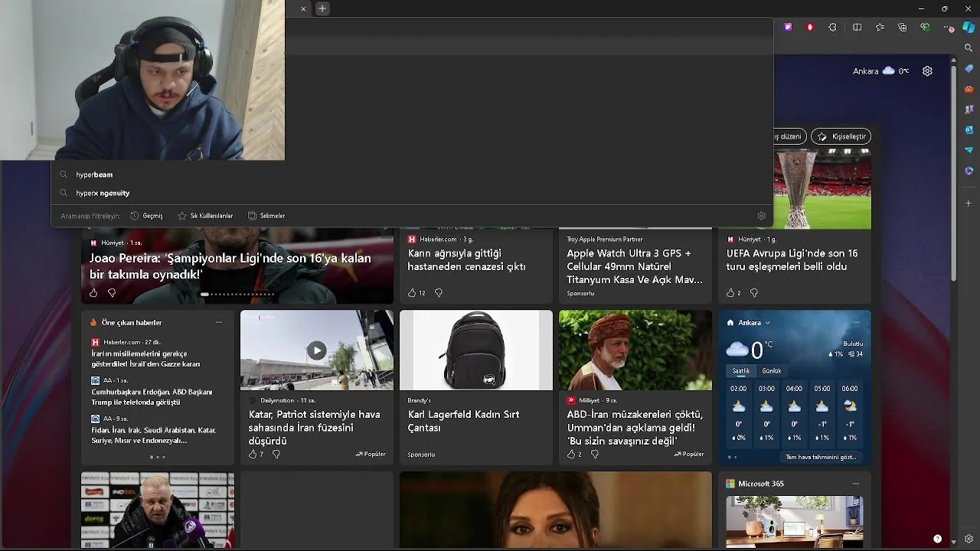Click the 02:00 hourly forecast column
Image resolution: width=980 pixels, height=551 pixels.
pos(739,413)
